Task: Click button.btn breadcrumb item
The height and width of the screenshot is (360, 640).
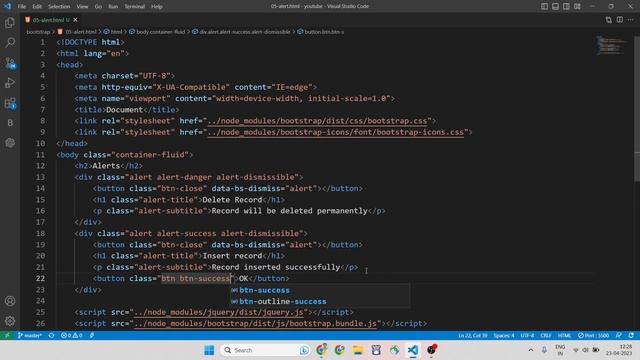Action: [321, 32]
